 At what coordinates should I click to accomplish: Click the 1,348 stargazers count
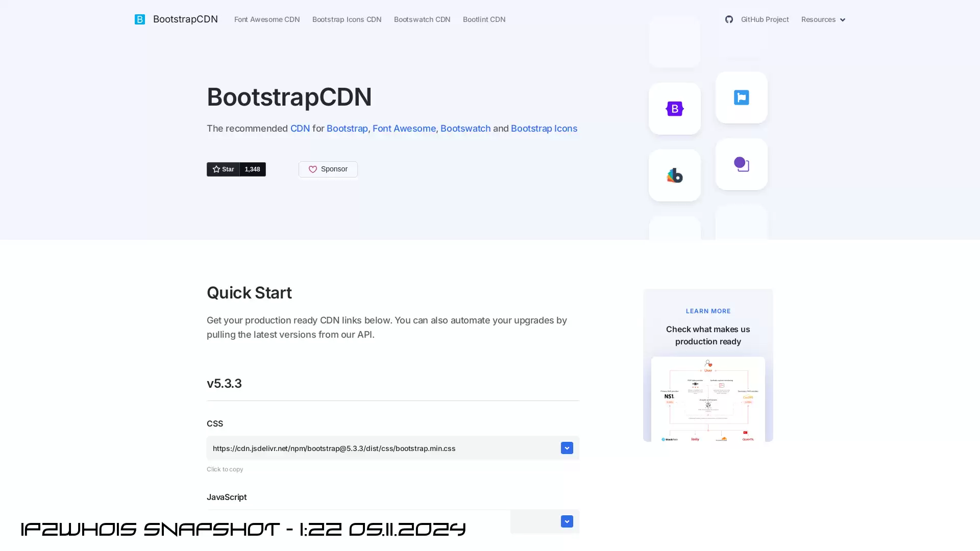tap(253, 169)
